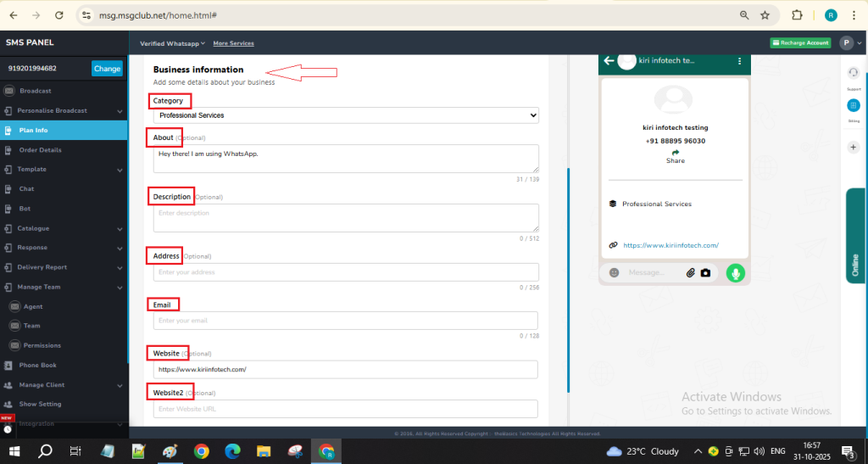Bookmark this page with star icon
The height and width of the screenshot is (464, 868).
765,15
